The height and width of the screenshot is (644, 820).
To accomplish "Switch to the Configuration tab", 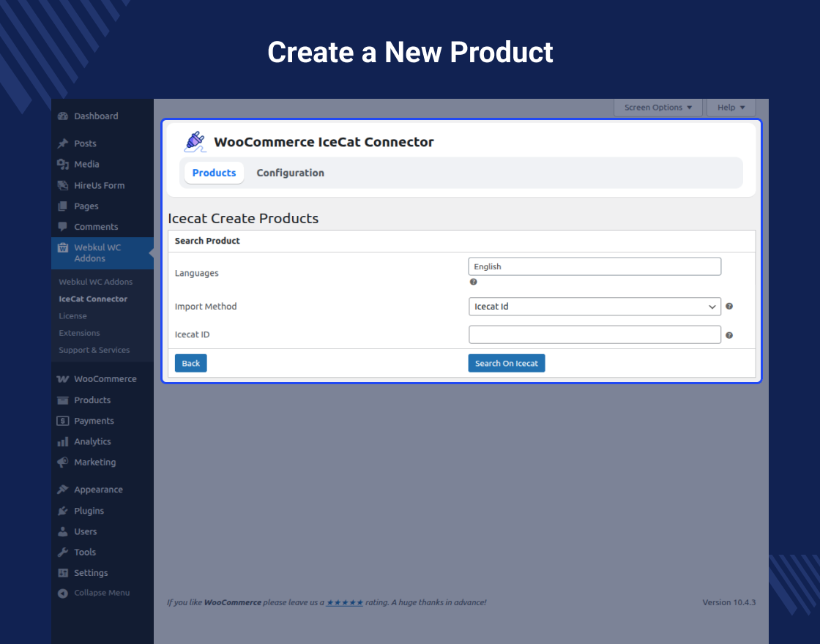I will pos(290,173).
